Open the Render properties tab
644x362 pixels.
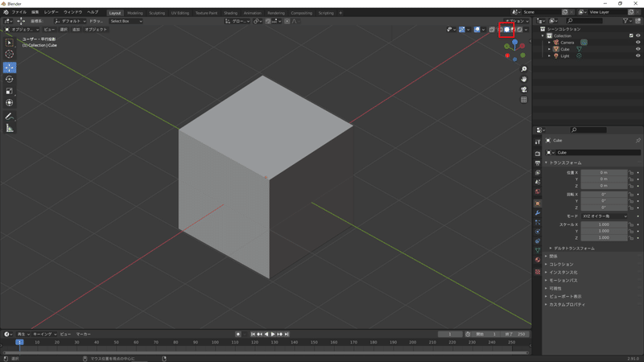pyautogui.click(x=538, y=154)
